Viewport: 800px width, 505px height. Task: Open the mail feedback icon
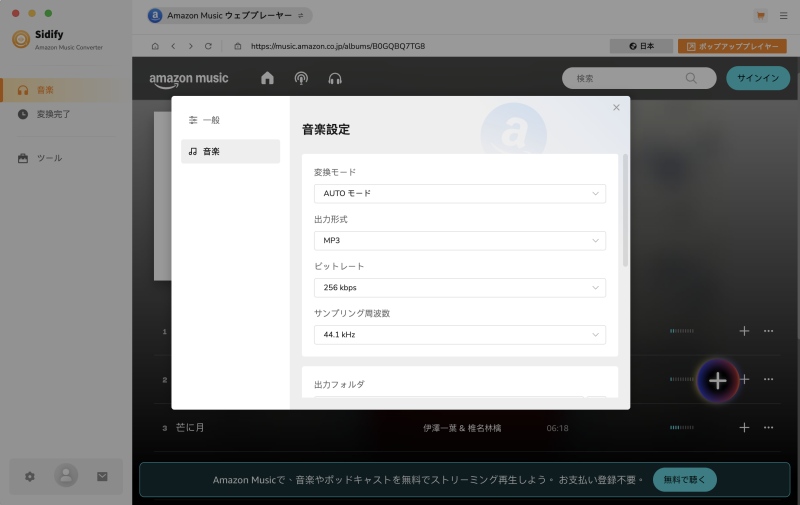click(102, 476)
